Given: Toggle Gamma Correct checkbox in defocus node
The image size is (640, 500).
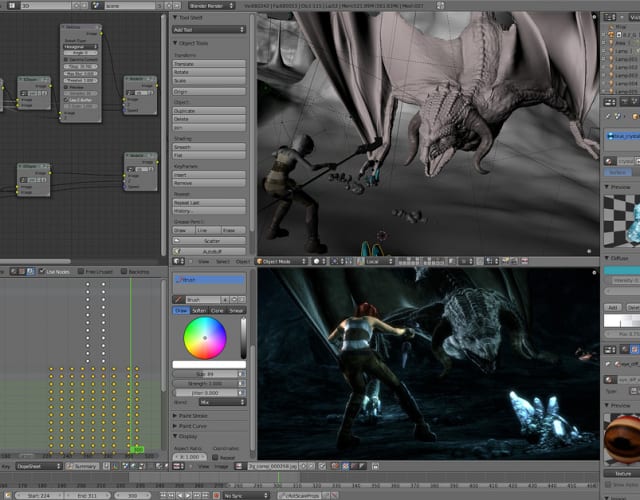Looking at the screenshot, I should [66, 59].
